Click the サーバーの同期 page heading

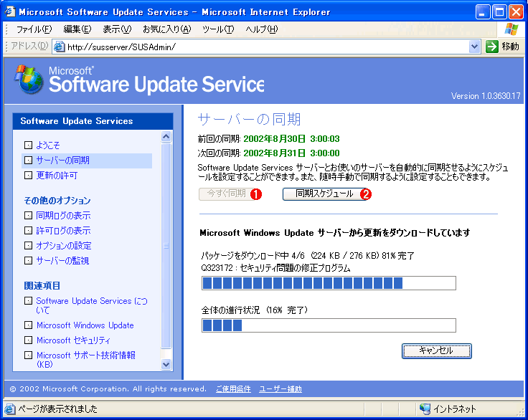point(249,119)
